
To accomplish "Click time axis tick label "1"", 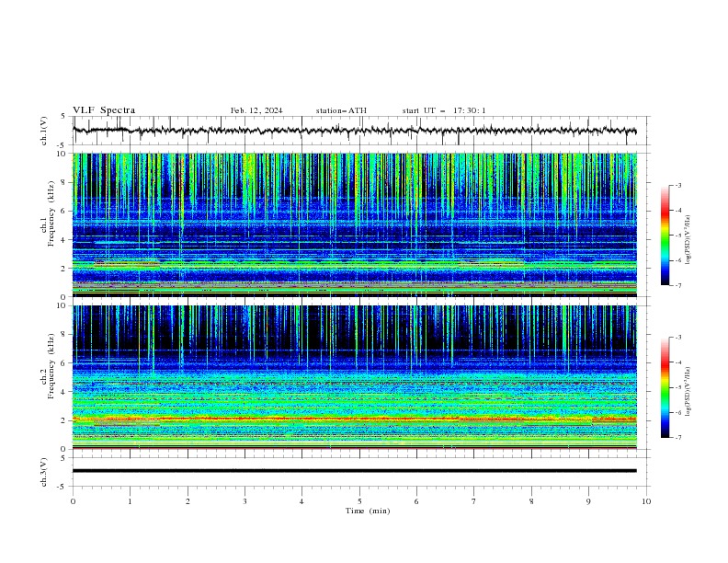I will point(130,501).
